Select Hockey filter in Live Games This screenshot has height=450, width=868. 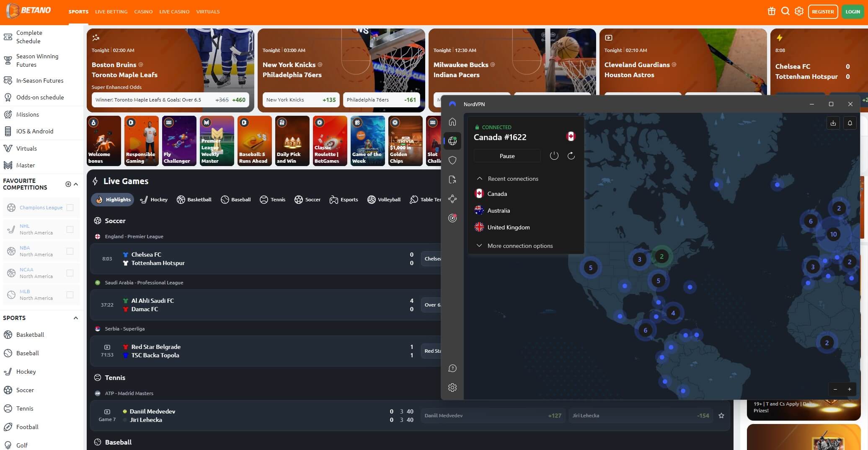(x=154, y=200)
